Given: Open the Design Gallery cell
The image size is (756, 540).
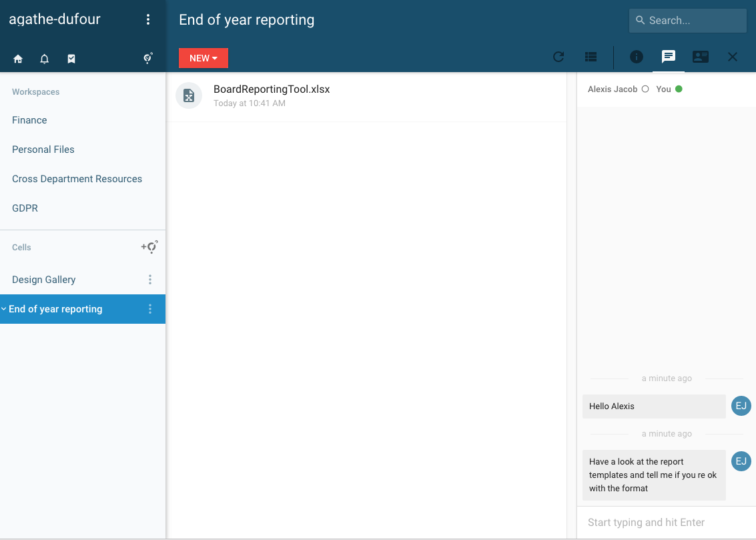Looking at the screenshot, I should (44, 280).
